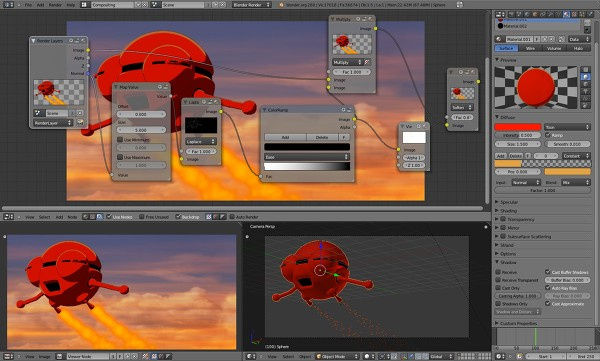Click the red diffuse color swatch
The width and height of the screenshot is (600, 361).
coord(518,127)
